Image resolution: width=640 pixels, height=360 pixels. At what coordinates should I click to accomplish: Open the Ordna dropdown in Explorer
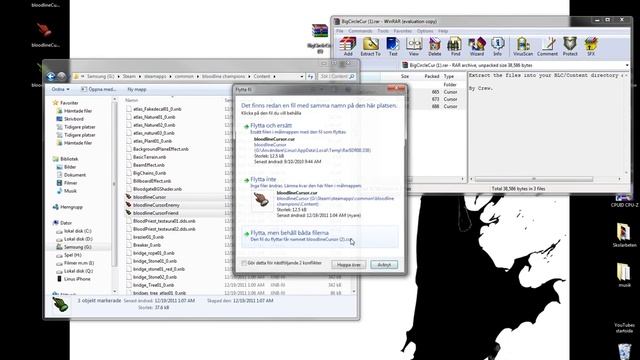click(x=60, y=89)
